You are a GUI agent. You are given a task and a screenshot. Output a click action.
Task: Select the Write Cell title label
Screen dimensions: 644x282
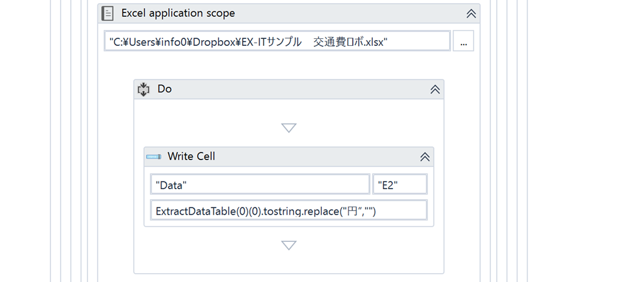[191, 156]
